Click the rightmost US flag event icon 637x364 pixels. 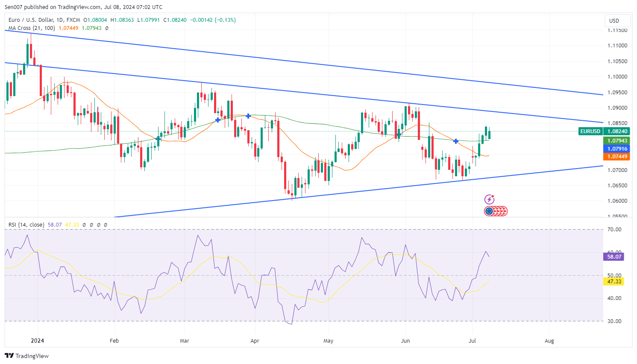pyautogui.click(x=504, y=211)
